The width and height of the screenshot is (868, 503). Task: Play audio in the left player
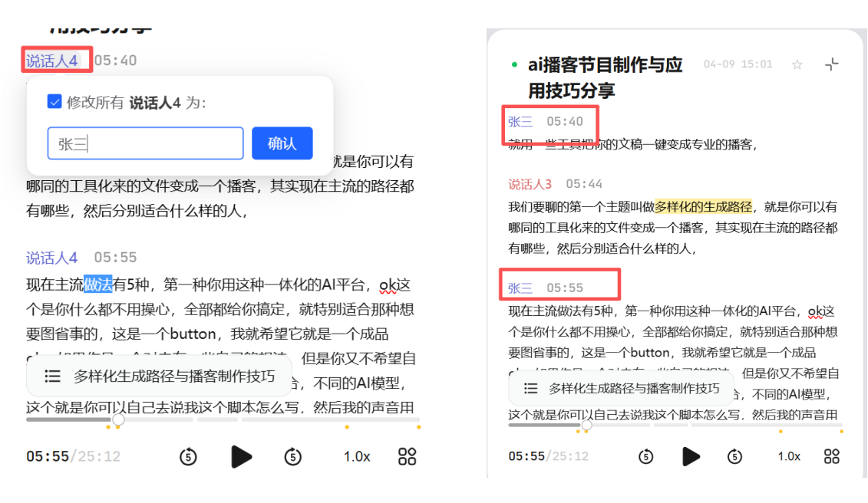click(241, 456)
